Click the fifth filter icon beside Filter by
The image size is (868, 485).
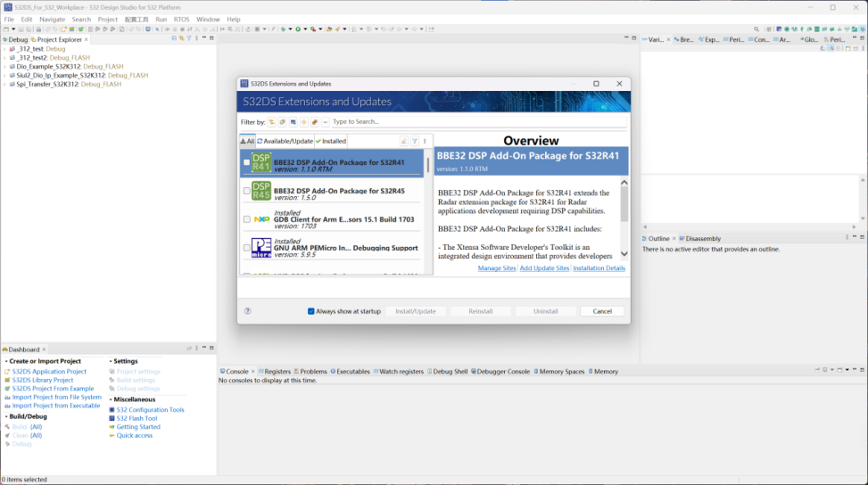(314, 121)
